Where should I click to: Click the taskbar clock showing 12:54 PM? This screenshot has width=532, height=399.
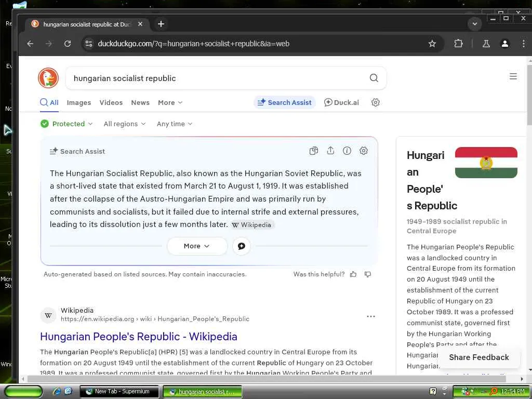512,391
